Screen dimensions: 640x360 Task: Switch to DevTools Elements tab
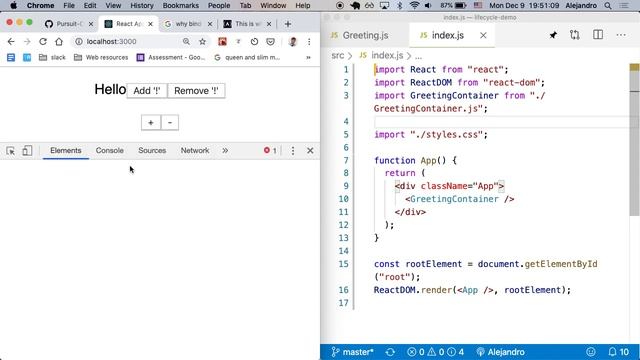[x=66, y=151]
